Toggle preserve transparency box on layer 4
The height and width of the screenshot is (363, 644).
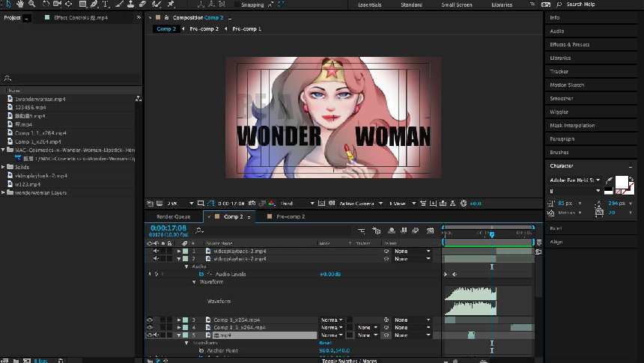point(350,328)
